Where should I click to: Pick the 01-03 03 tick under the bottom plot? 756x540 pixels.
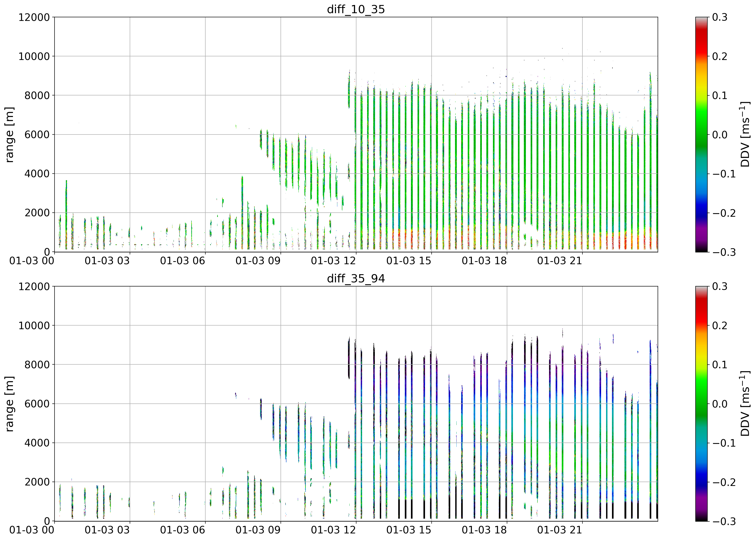click(107, 530)
